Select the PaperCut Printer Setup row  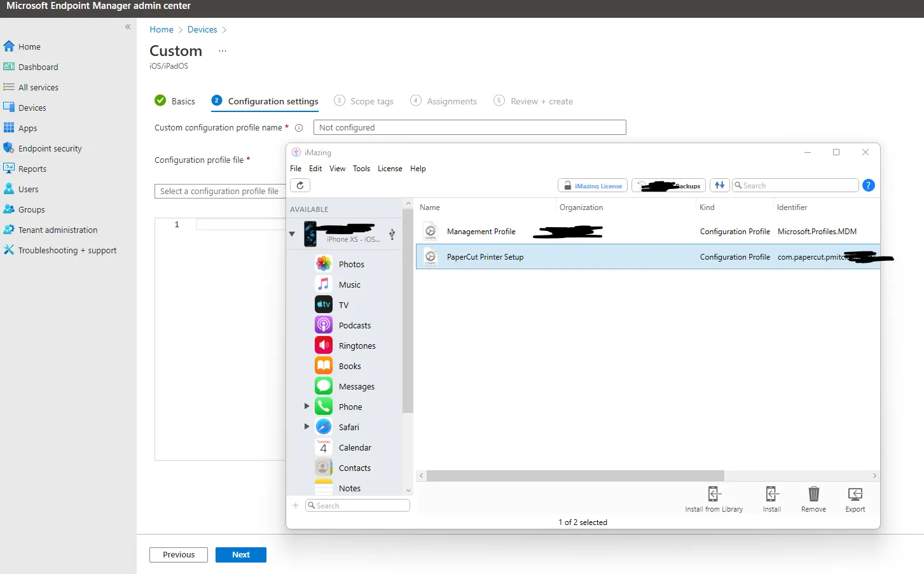click(648, 256)
